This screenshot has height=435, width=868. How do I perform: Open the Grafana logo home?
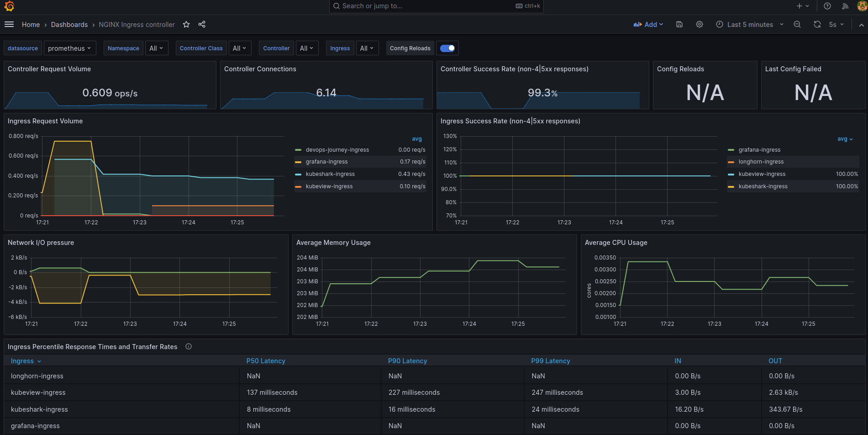tap(9, 6)
